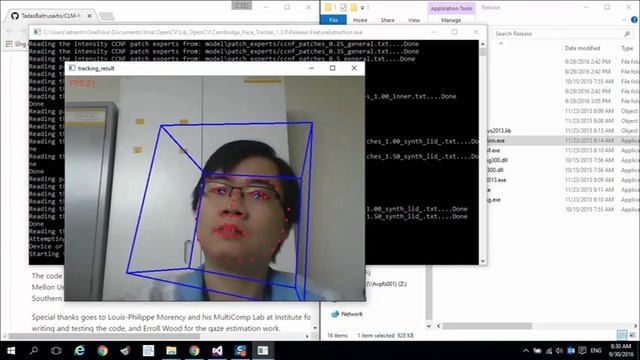This screenshot has height=360, width=640.
Task: Show hidden system tray icons
Action: point(526,351)
